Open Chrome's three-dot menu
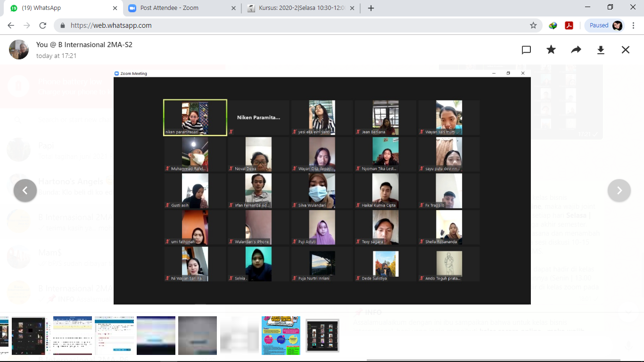The height and width of the screenshot is (362, 644). tap(633, 25)
